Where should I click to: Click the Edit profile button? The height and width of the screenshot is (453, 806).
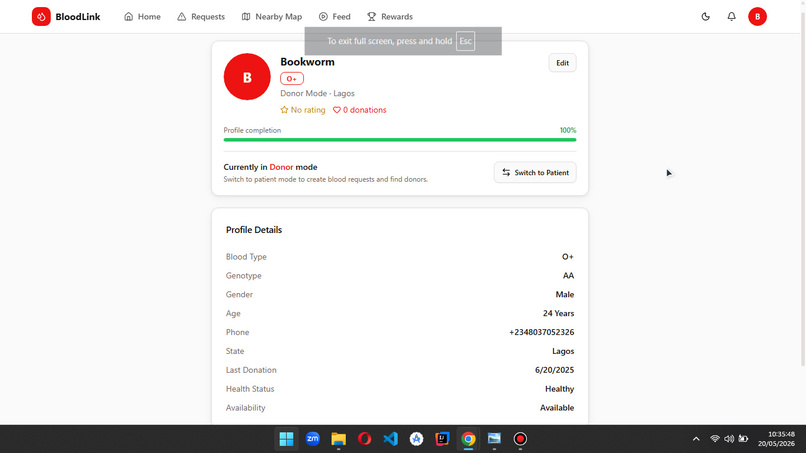click(562, 63)
